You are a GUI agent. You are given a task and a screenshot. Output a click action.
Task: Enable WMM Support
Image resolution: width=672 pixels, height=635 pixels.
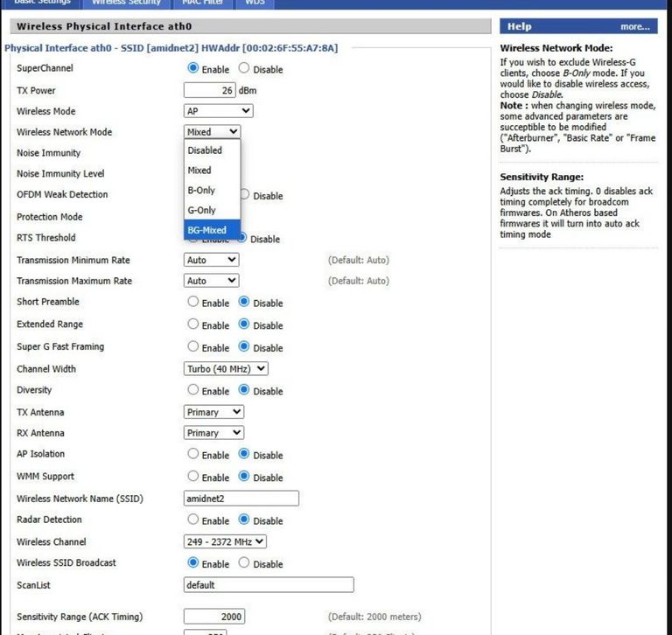coord(193,477)
